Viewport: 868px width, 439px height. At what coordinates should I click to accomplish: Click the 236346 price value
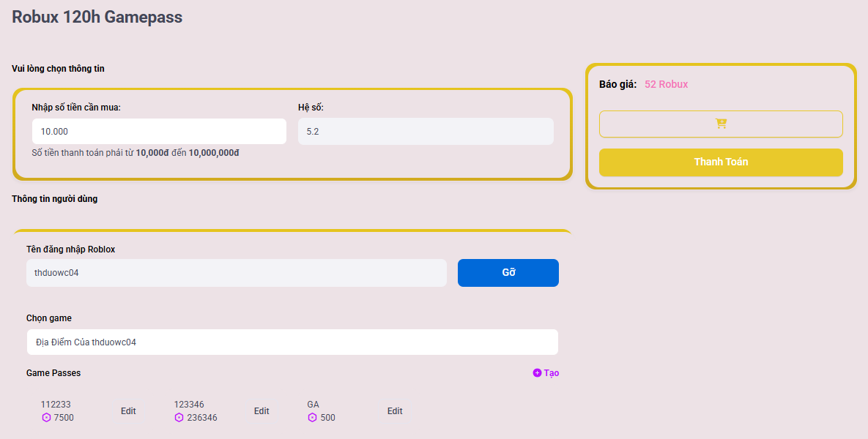point(202,418)
